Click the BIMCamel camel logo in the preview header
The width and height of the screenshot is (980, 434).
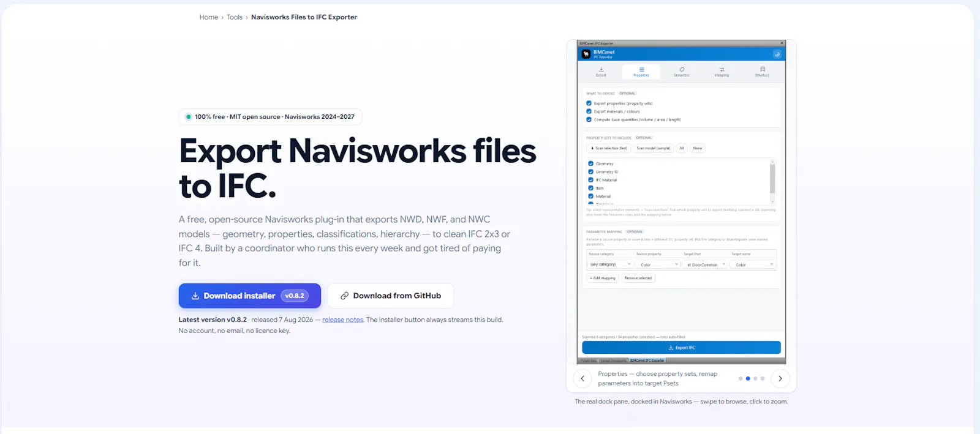point(586,54)
